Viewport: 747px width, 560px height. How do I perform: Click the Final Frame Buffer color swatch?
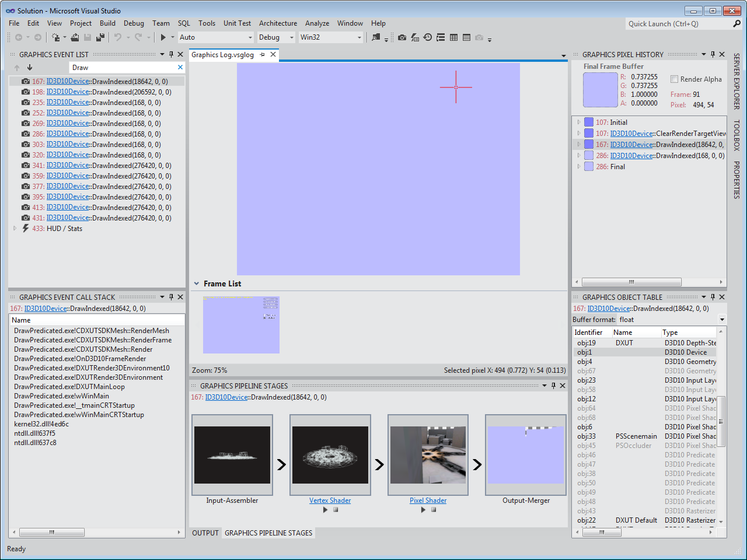(x=600, y=90)
